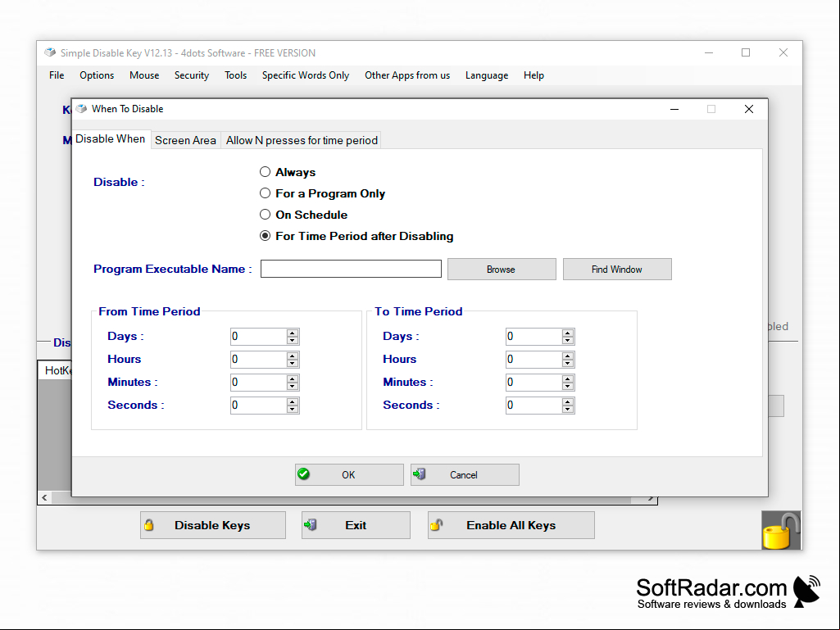Decrease To Time Period Days value
The height and width of the screenshot is (630, 840).
click(x=568, y=340)
